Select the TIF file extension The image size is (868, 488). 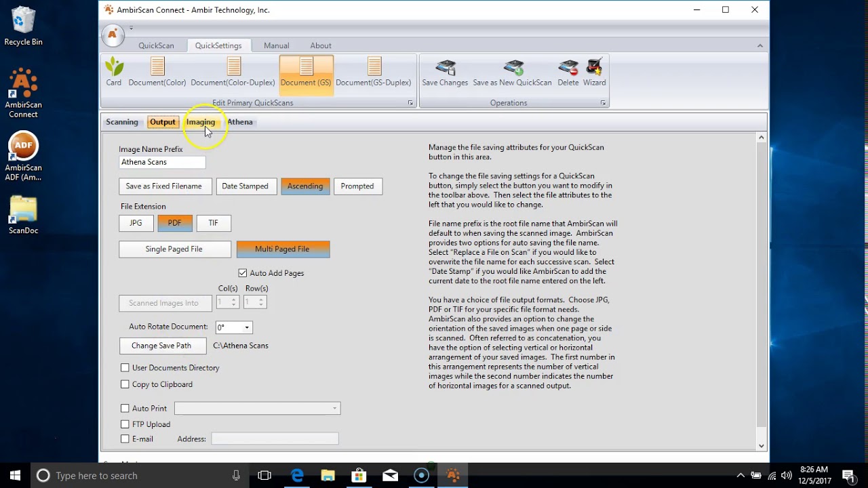click(x=214, y=223)
